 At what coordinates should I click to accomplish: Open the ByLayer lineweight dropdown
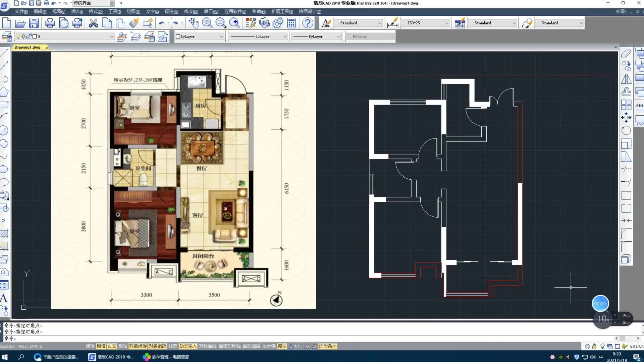pyautogui.click(x=317, y=36)
